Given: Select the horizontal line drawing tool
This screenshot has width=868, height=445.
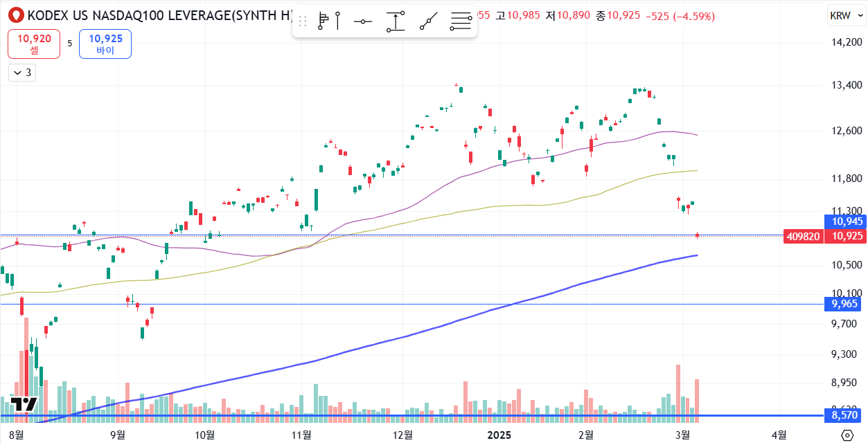Looking at the screenshot, I should coord(363,22).
